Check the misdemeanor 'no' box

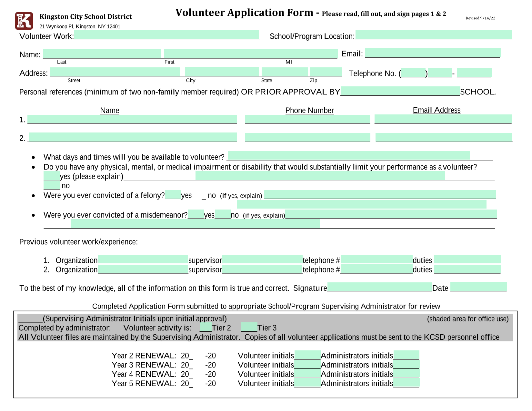click(223, 214)
